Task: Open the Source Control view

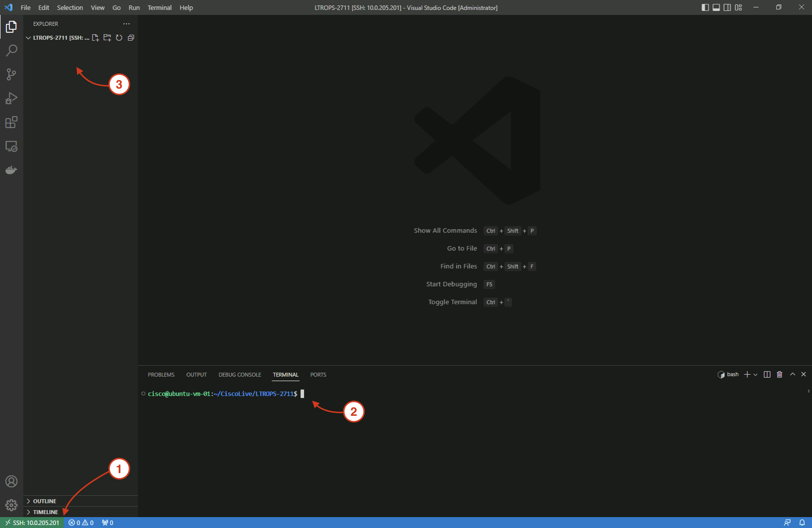Action: click(x=11, y=74)
